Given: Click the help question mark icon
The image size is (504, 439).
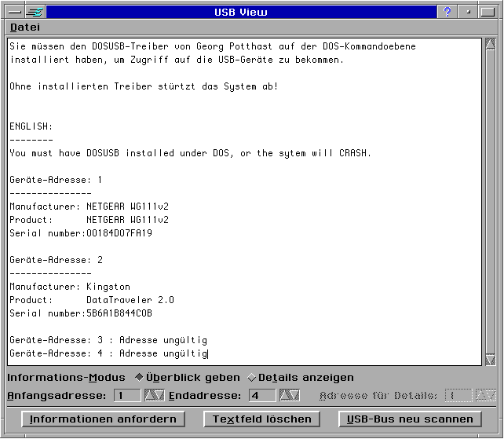Looking at the screenshot, I should (x=447, y=12).
